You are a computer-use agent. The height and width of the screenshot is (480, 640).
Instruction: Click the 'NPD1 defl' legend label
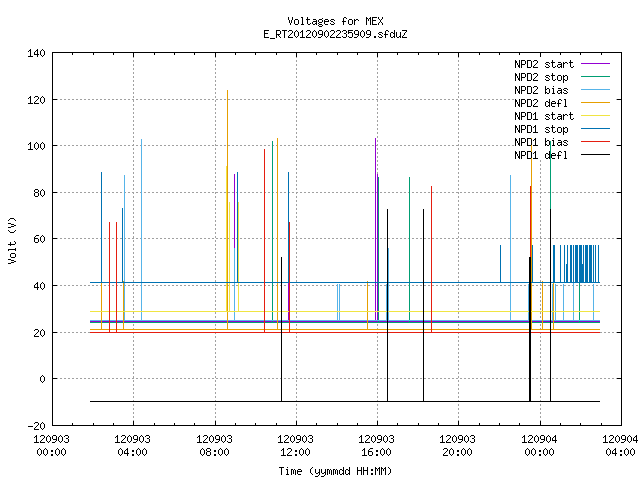[x=541, y=156]
